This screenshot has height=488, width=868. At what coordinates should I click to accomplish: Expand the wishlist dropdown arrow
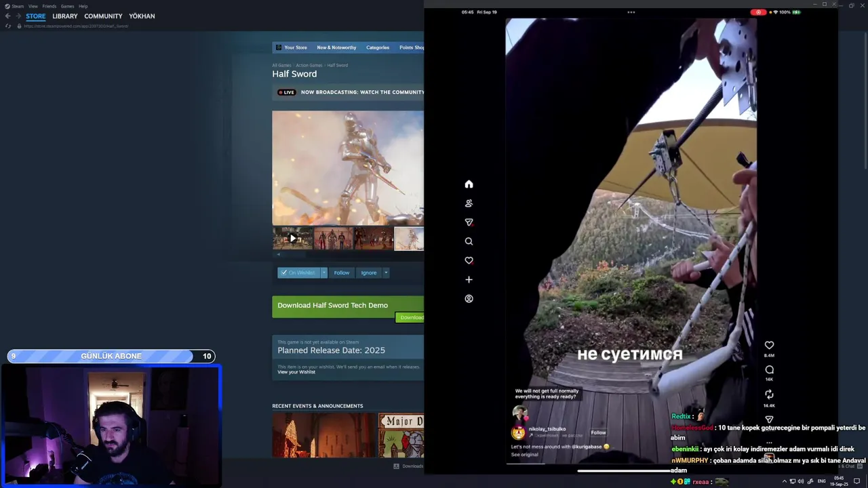[x=324, y=272]
